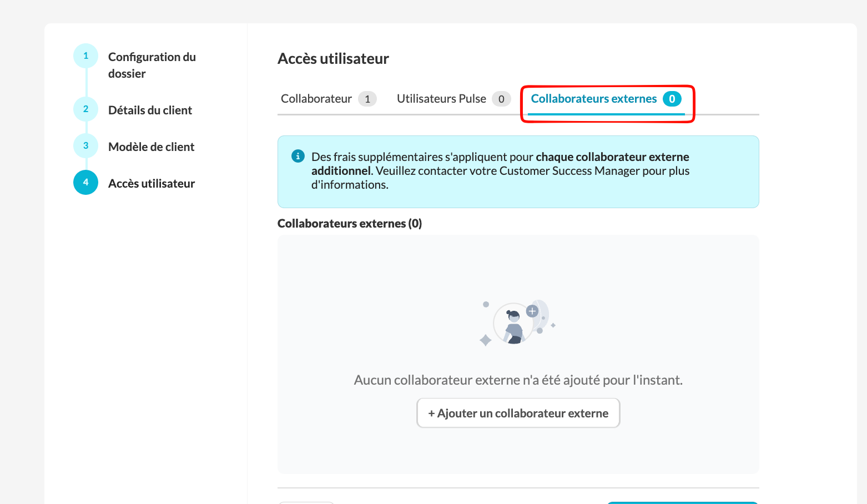The height and width of the screenshot is (504, 867).
Task: Click the count badge on Collaborateur tab
Action: point(367,99)
